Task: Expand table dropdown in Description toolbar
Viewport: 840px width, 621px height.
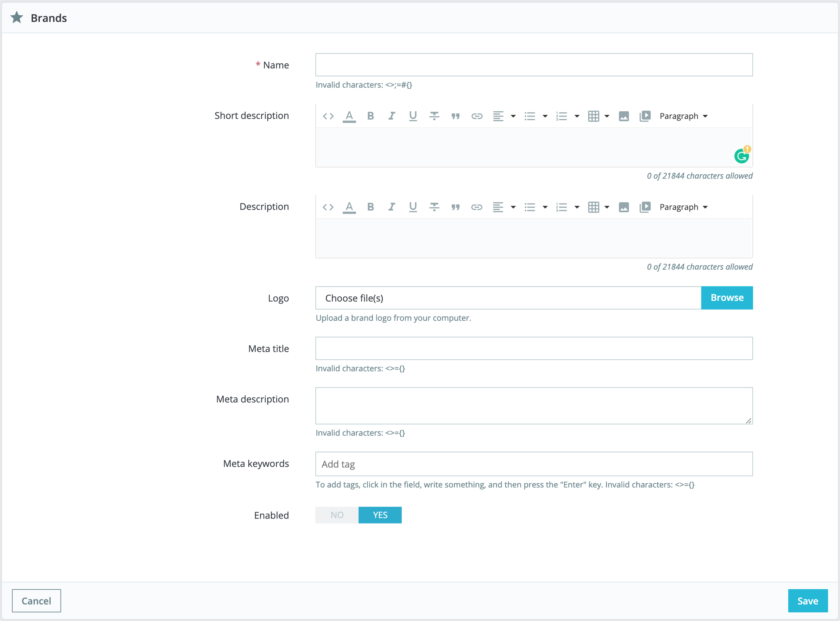Action: tap(607, 207)
